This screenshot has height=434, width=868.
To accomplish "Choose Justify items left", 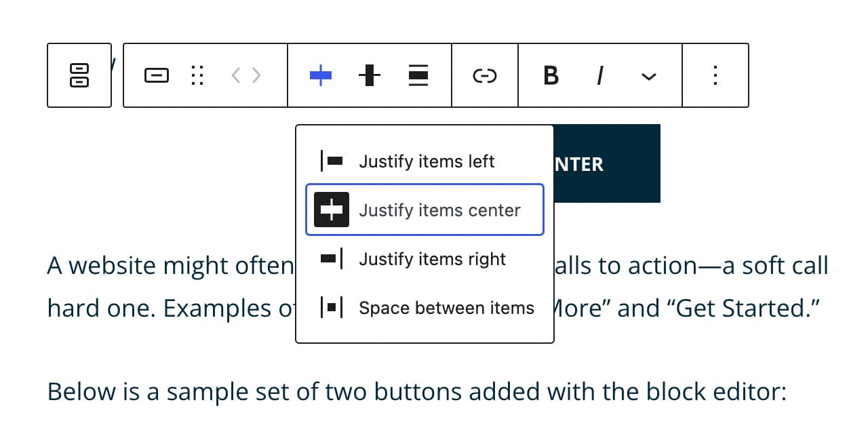I will click(x=425, y=161).
